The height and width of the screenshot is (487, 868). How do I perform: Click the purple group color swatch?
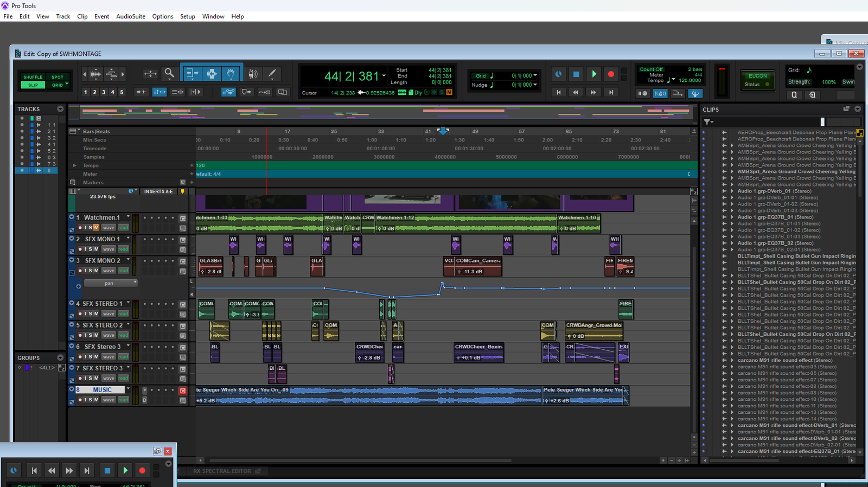[x=27, y=368]
